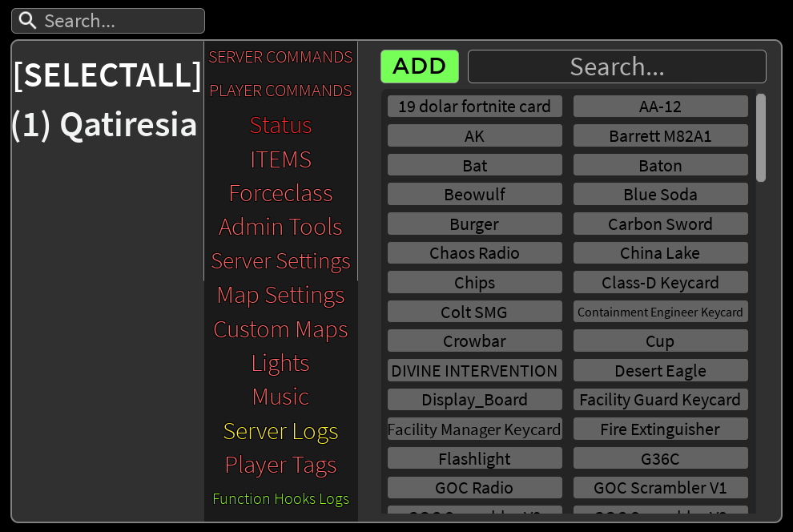
Task: Click the magnifying glass search icon
Action: pos(27,21)
